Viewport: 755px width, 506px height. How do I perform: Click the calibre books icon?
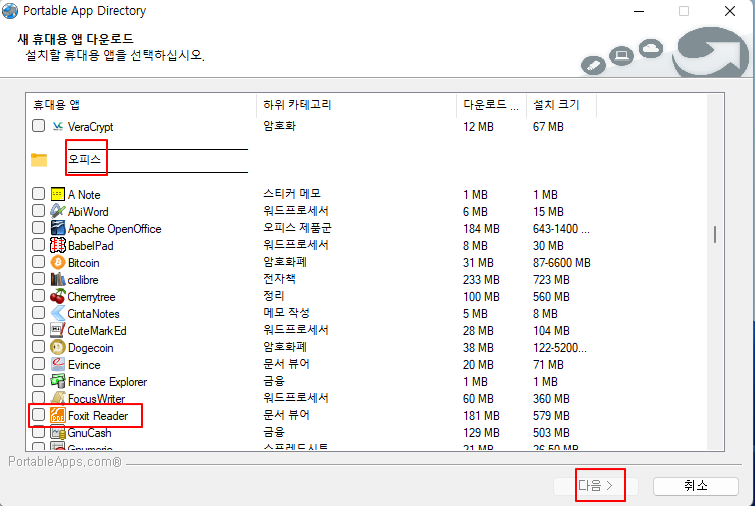point(58,279)
